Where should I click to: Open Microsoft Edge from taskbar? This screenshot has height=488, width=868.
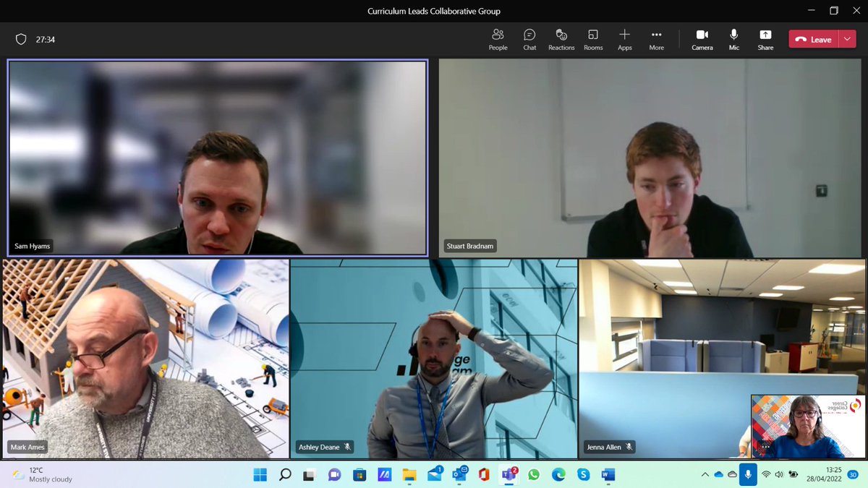558,474
